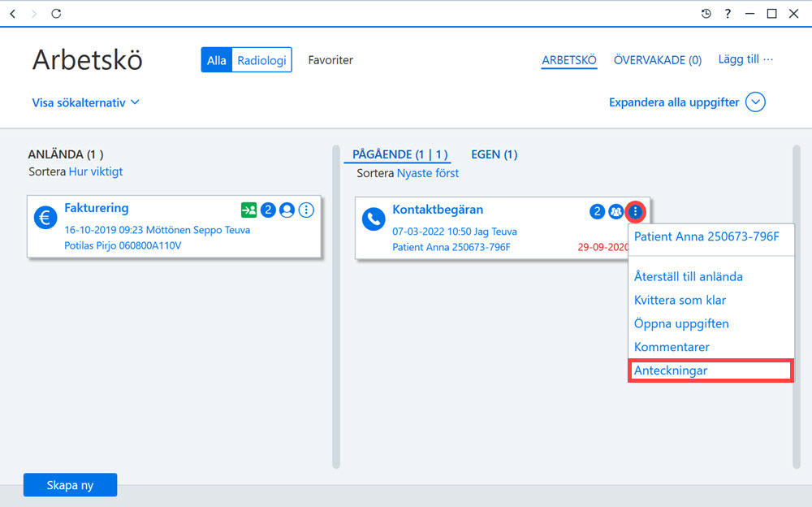Change sort order Hur viktigt
The height and width of the screenshot is (507, 812).
(x=96, y=171)
